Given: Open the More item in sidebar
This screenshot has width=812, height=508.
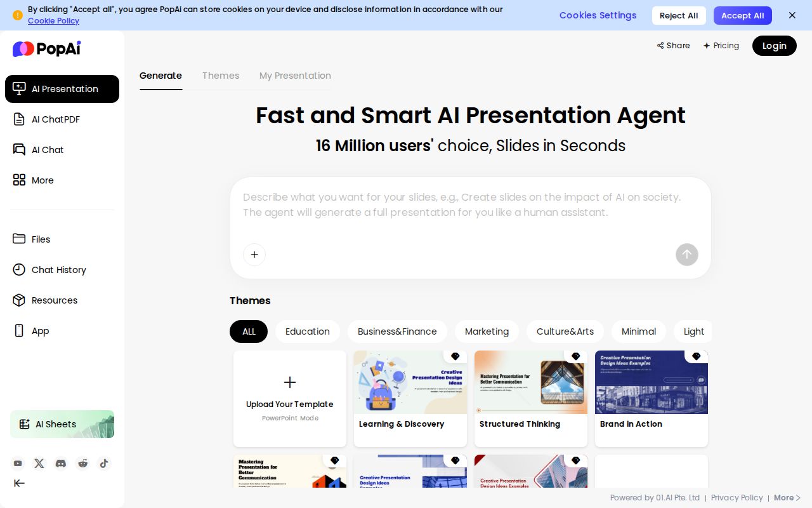Looking at the screenshot, I should pos(43,180).
